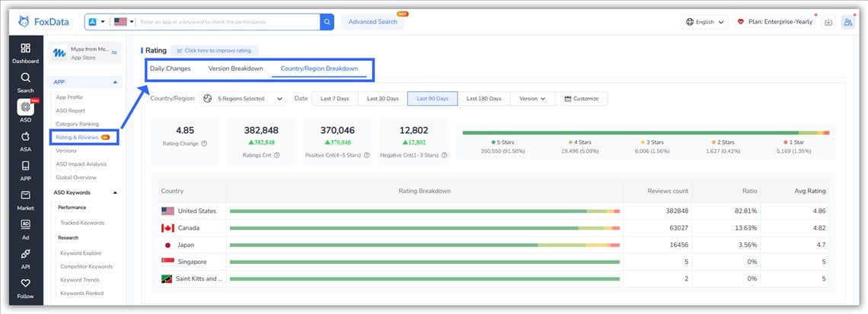Viewport: 868px width, 314px height.
Task: Switch to Country/Region Breakdown tab
Action: pyautogui.click(x=320, y=68)
